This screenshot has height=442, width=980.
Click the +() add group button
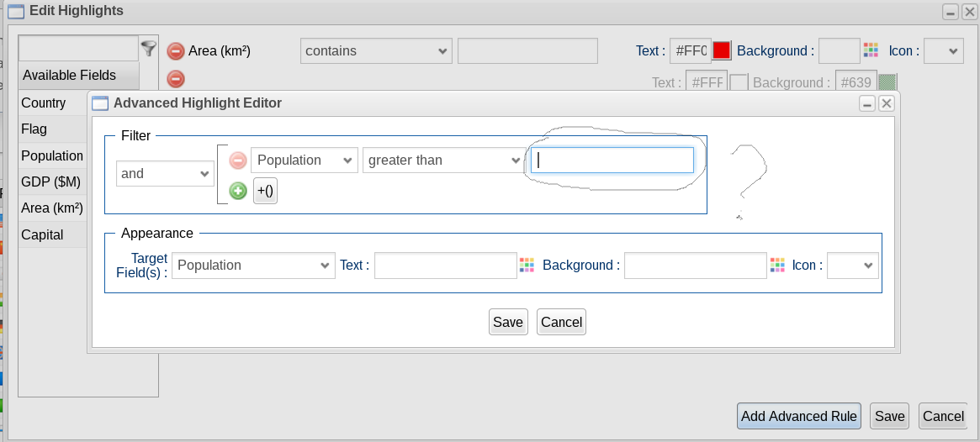[x=265, y=191]
